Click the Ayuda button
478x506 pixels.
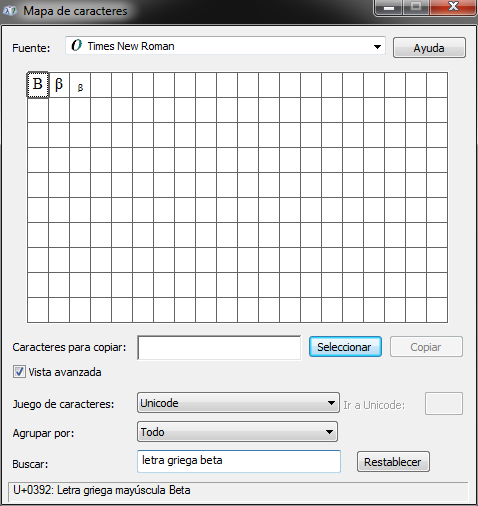429,48
